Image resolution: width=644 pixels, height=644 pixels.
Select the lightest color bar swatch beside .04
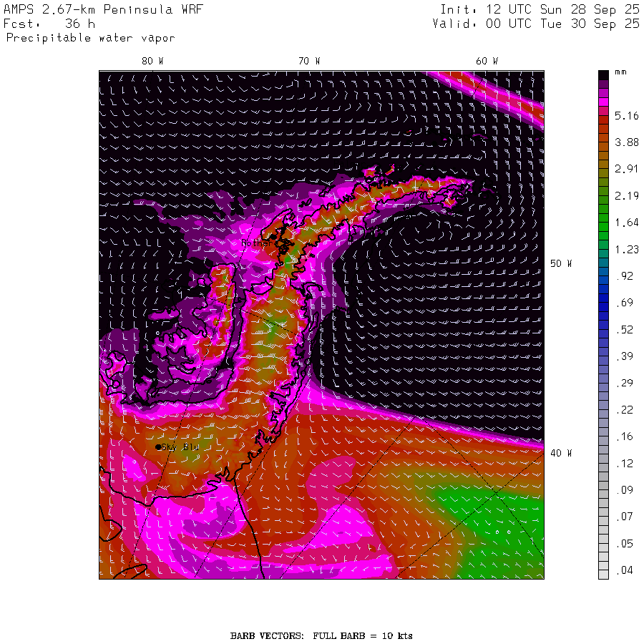603,571
